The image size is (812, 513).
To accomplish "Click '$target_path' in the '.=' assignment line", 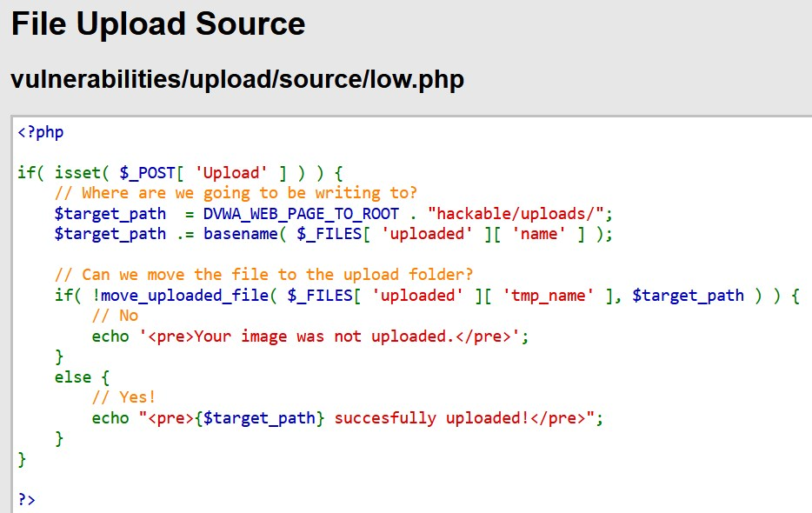I will click(110, 234).
